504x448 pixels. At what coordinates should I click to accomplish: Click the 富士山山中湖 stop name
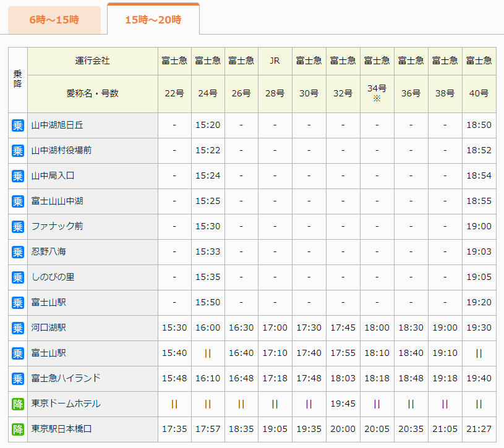(58, 201)
